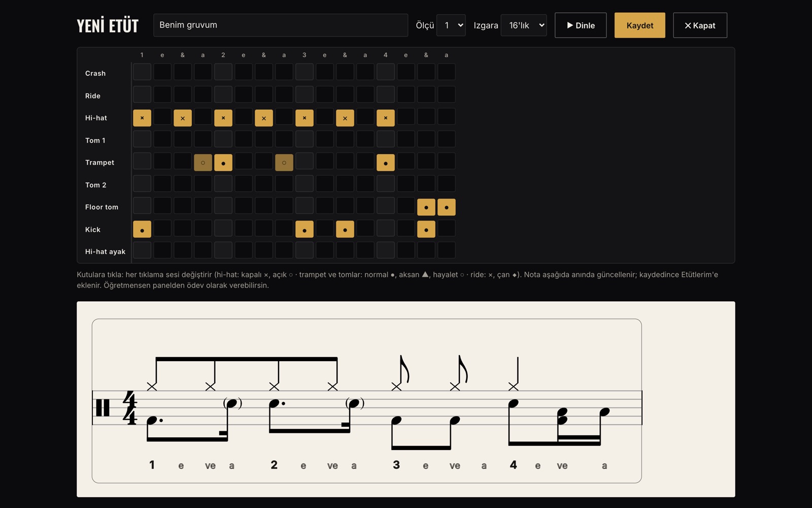Toggle the Hi-hat cell on beat 3
The image size is (812, 508).
pyautogui.click(x=304, y=118)
